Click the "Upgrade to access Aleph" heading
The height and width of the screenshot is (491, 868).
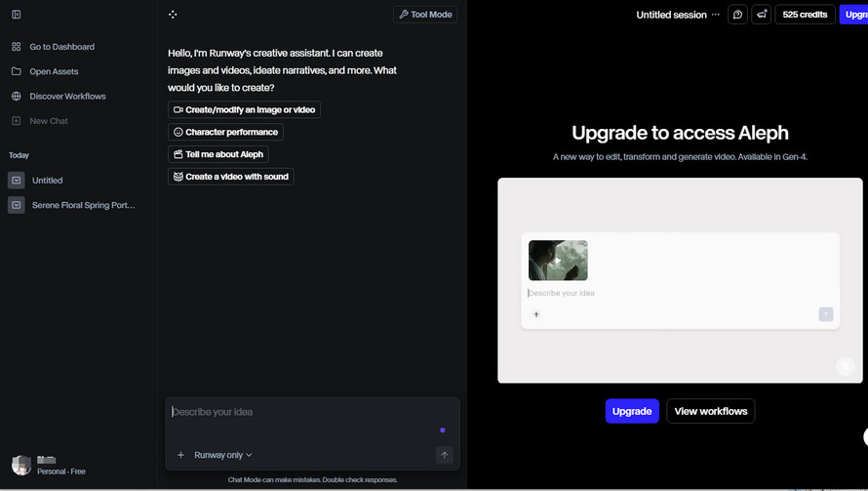click(680, 133)
